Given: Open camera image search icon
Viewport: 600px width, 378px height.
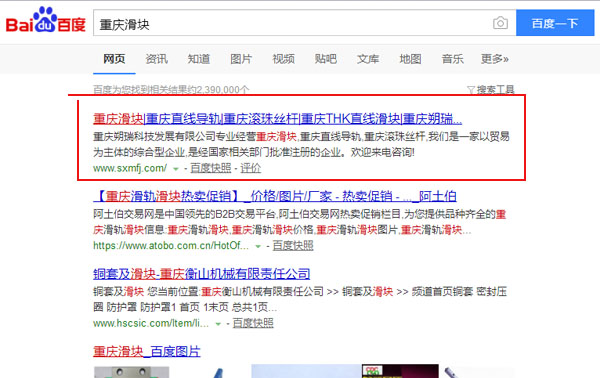Looking at the screenshot, I should [500, 23].
